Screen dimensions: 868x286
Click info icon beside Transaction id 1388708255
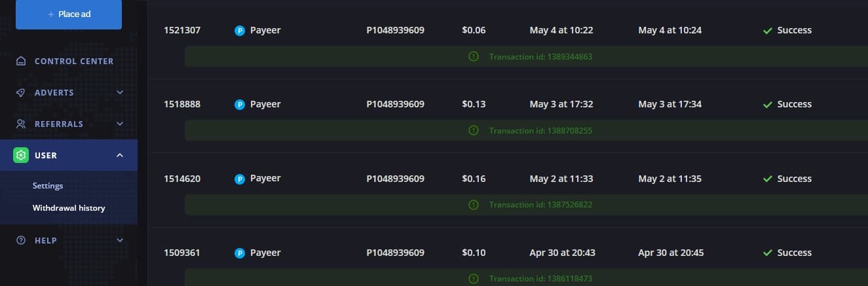coord(474,130)
